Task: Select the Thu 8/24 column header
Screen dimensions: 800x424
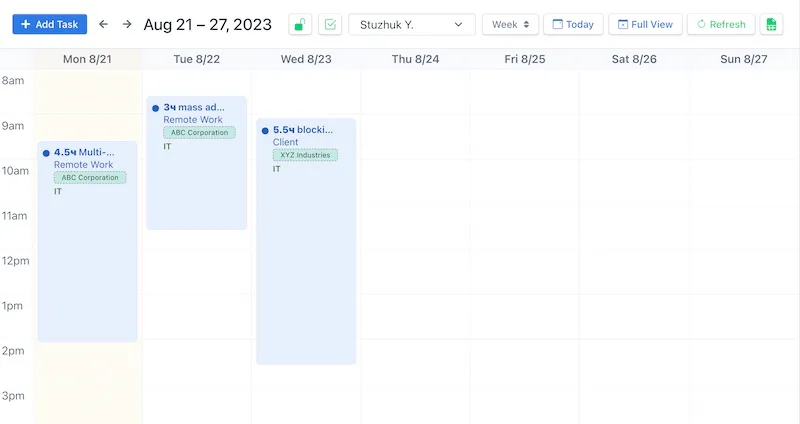Action: [415, 59]
